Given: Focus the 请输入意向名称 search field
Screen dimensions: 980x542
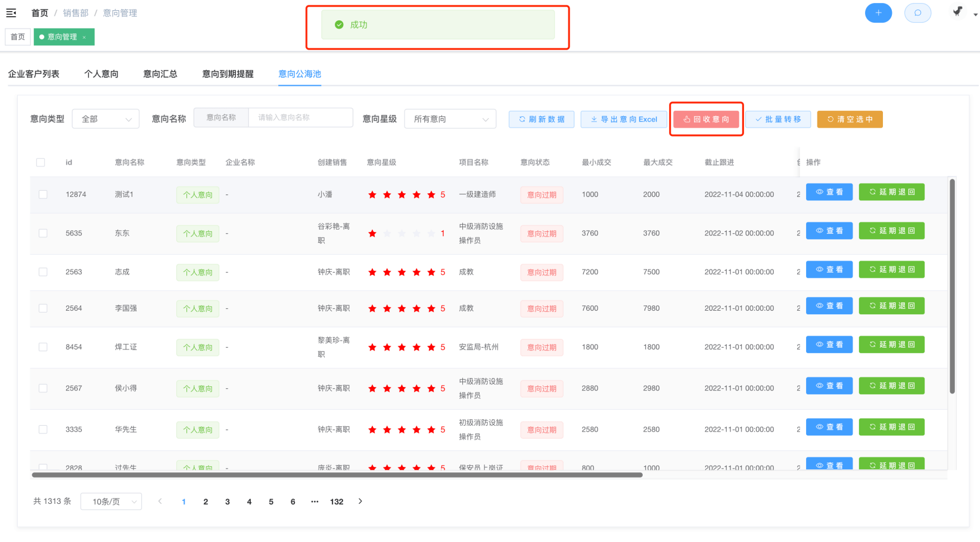Looking at the screenshot, I should click(300, 117).
